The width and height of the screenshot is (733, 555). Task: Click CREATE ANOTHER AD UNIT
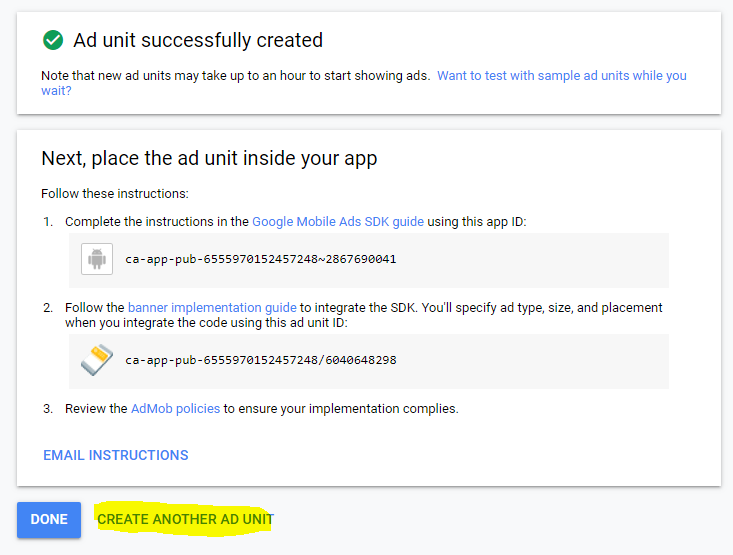click(x=185, y=519)
